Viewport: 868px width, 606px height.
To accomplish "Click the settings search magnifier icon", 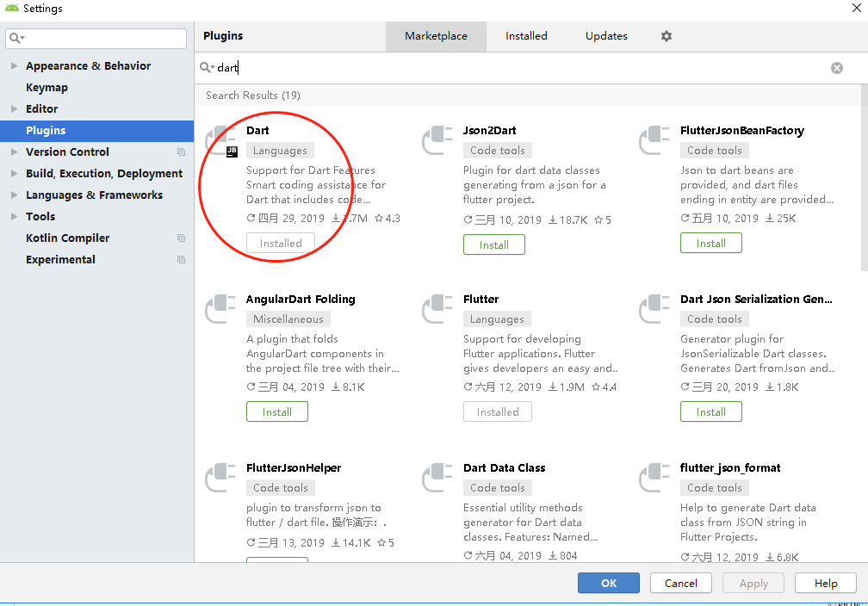I will coord(16,38).
